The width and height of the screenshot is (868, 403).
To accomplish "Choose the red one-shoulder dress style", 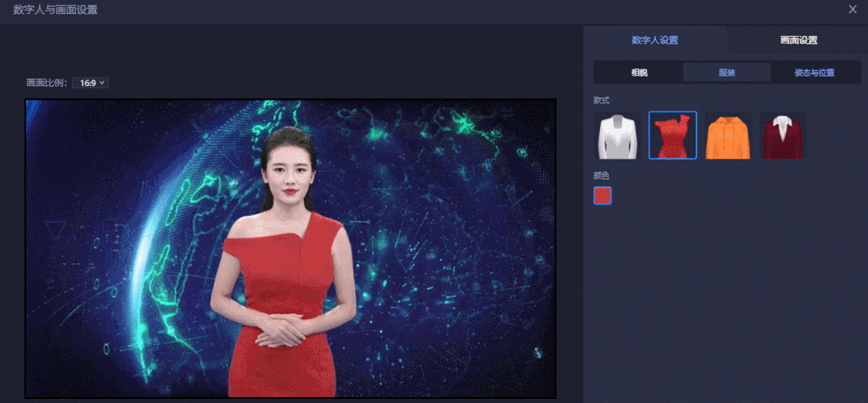I will click(x=673, y=135).
